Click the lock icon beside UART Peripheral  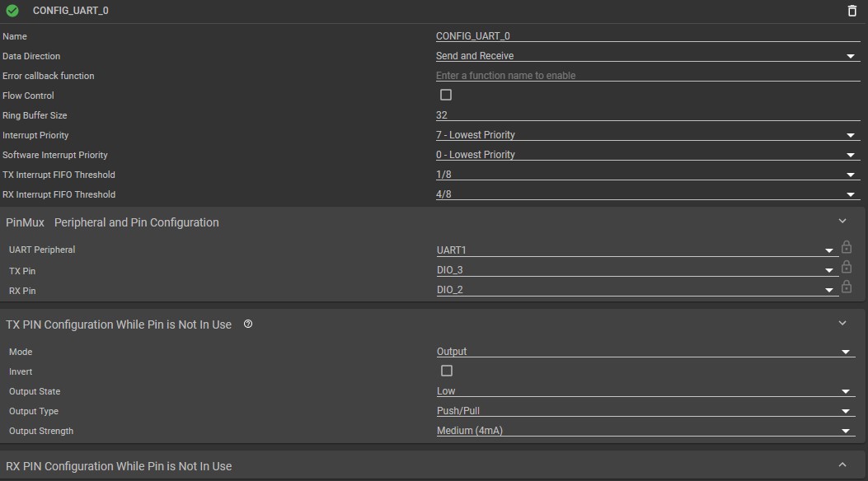pyautogui.click(x=847, y=247)
